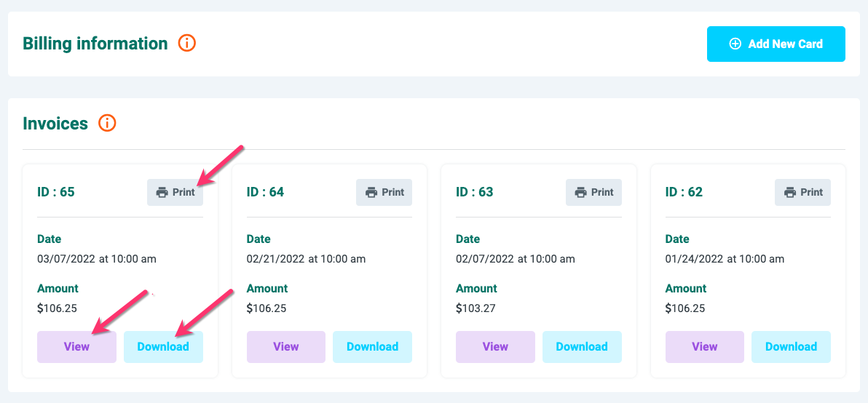
Task: Click the printer icon on invoice 65
Action: [162, 193]
